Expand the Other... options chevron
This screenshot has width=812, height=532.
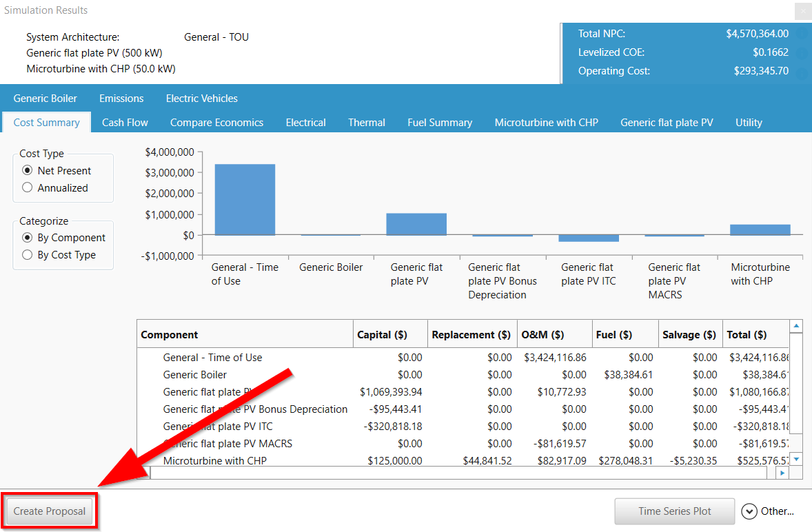(749, 511)
